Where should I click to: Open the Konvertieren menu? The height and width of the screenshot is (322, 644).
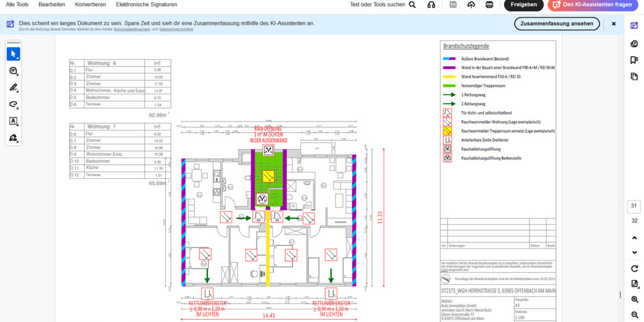point(91,4)
